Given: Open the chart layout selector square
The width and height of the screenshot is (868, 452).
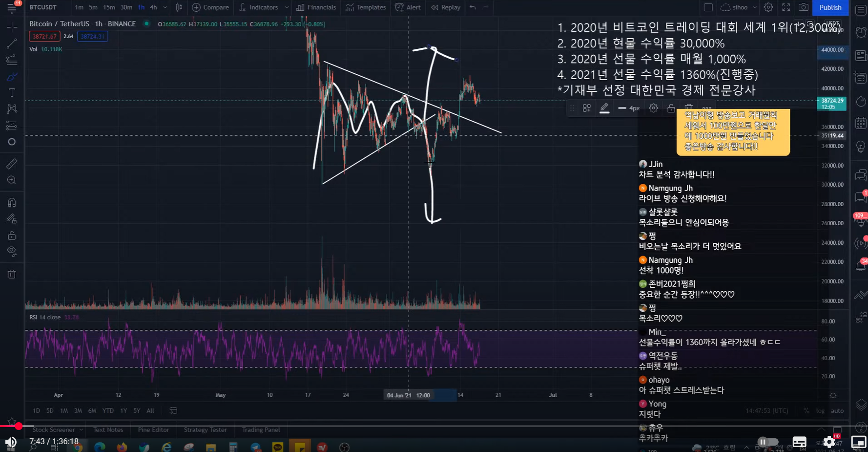Looking at the screenshot, I should 708,7.
